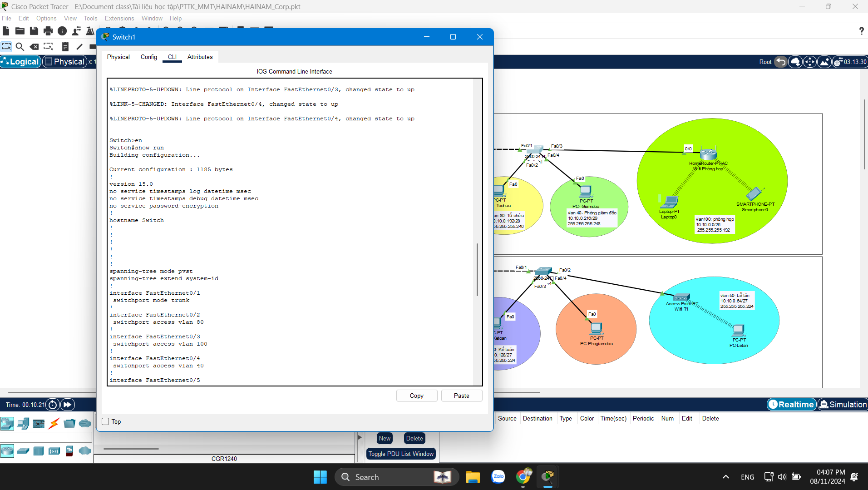Open the Config tab in Switch1
This screenshot has width=868, height=490.
click(x=149, y=57)
